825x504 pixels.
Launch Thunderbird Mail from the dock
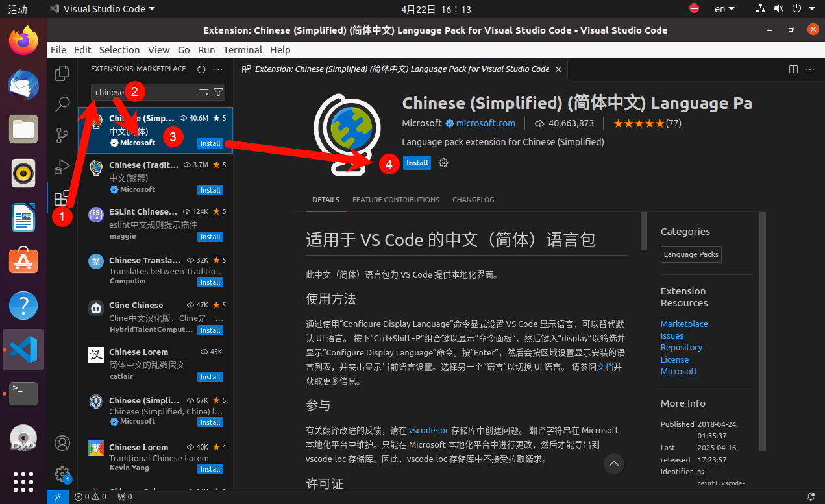23,85
